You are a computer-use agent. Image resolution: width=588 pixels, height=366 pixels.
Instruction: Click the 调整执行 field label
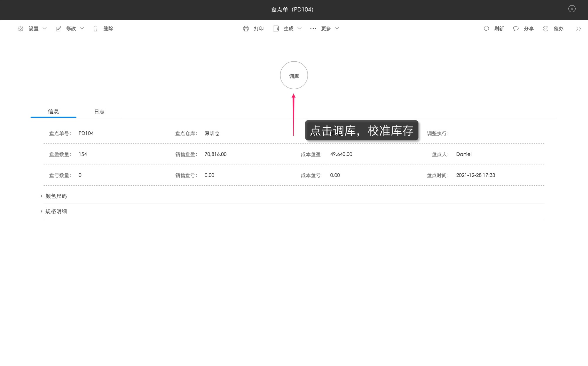[x=438, y=133]
